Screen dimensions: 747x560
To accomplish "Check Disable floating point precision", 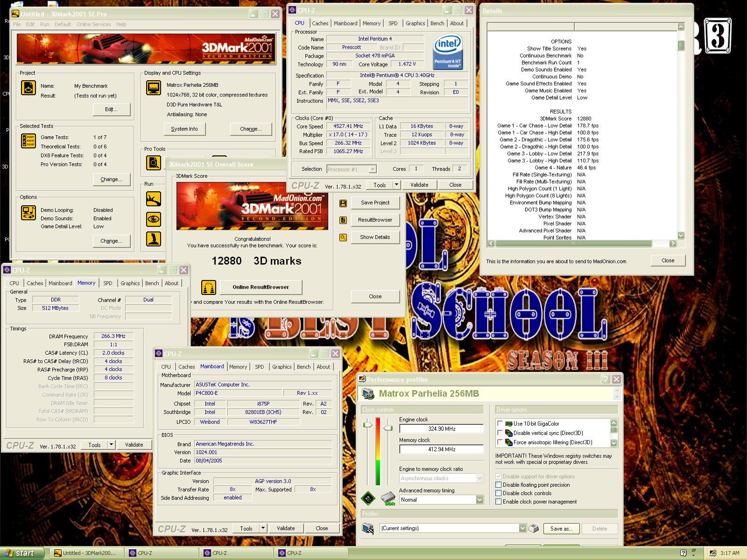I will click(x=498, y=485).
